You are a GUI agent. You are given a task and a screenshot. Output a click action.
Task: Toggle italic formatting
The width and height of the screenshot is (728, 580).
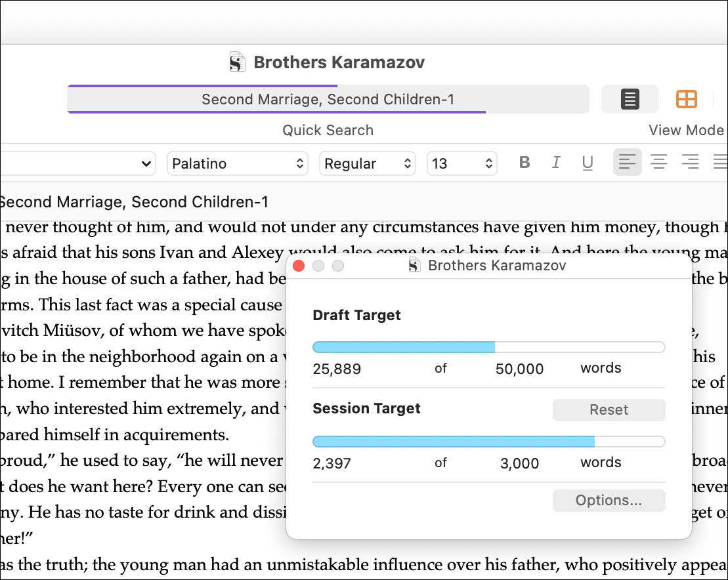pyautogui.click(x=556, y=163)
